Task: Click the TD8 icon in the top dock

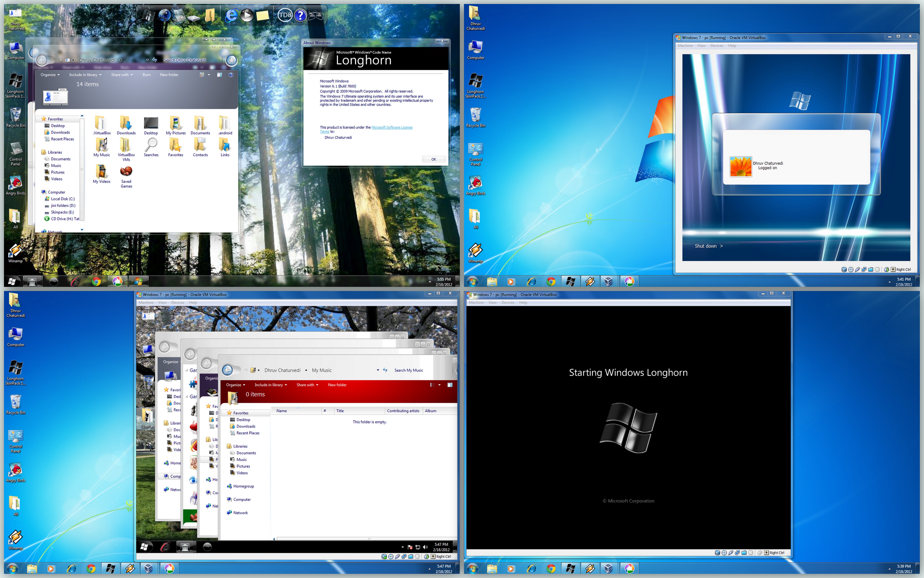Action: tap(285, 15)
